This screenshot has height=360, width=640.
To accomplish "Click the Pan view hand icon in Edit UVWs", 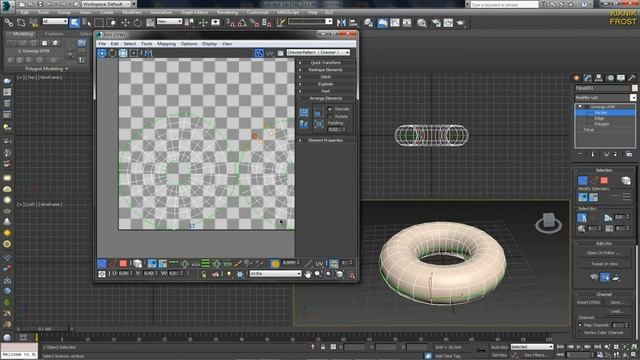I will point(307,274).
